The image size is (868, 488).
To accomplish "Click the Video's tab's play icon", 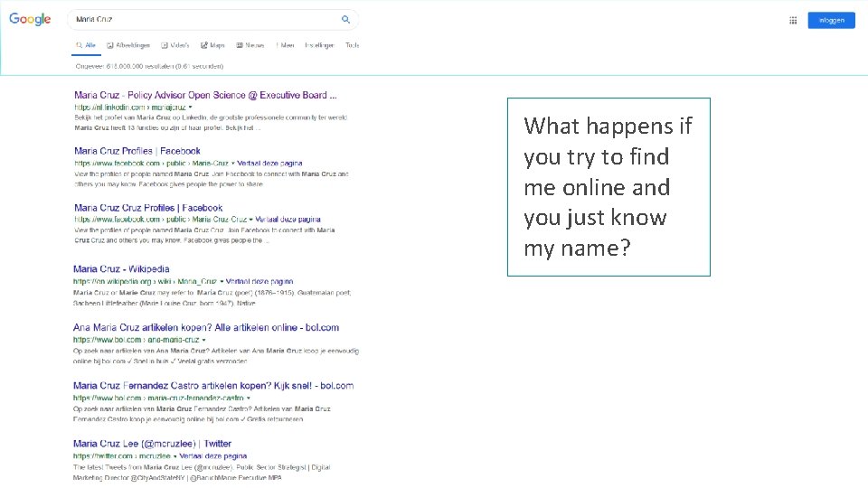I will tap(165, 45).
